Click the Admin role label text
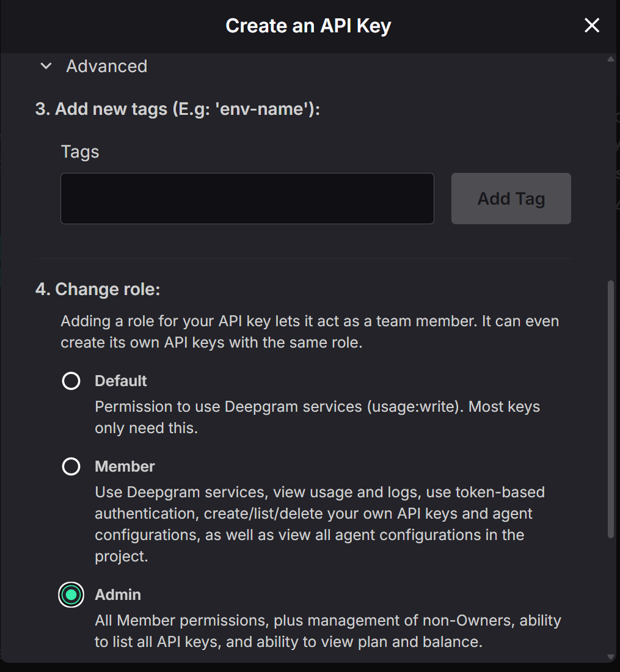Image resolution: width=620 pixels, height=672 pixels. [118, 595]
